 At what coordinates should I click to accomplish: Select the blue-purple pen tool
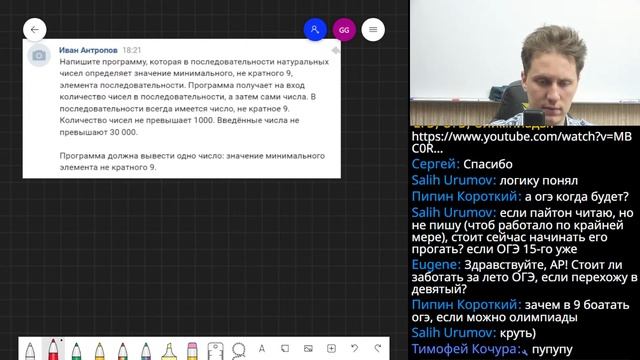[x=146, y=351]
